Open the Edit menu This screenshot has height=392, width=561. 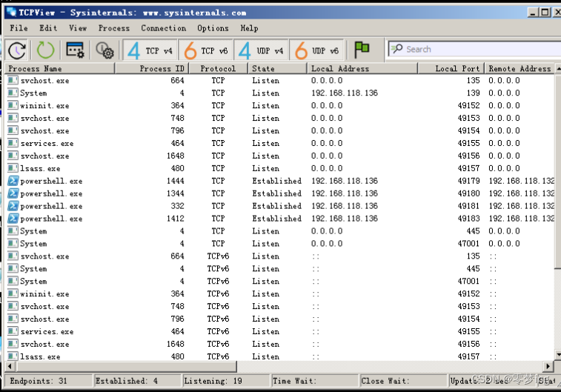coord(48,28)
